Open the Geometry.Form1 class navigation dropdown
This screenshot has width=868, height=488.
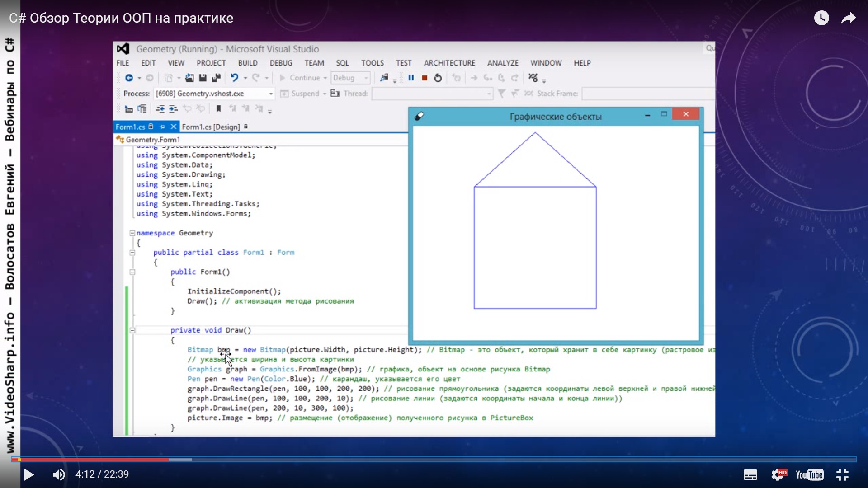click(260, 140)
